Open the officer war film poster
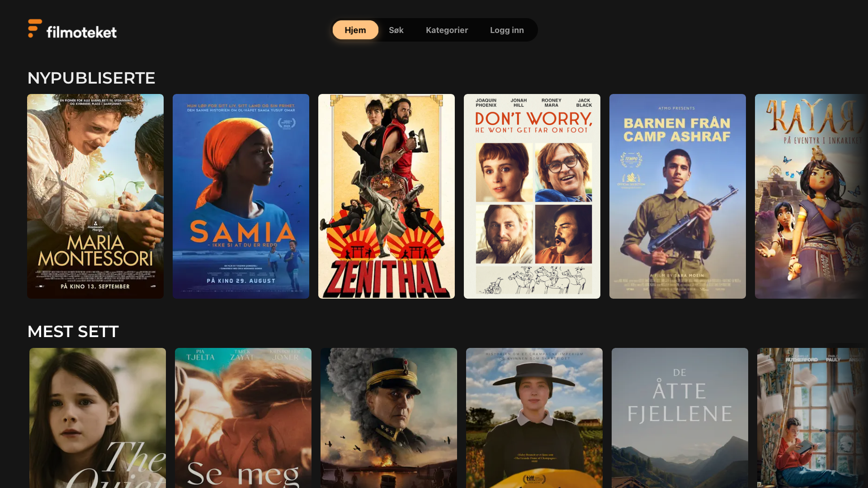This screenshot has width=868, height=488. (x=389, y=418)
